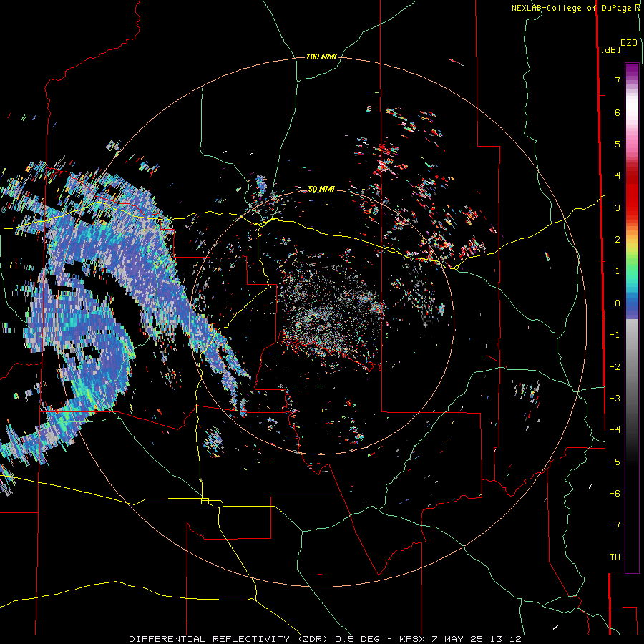
Task: Click the "DZD" legend title
Action: 629,43
